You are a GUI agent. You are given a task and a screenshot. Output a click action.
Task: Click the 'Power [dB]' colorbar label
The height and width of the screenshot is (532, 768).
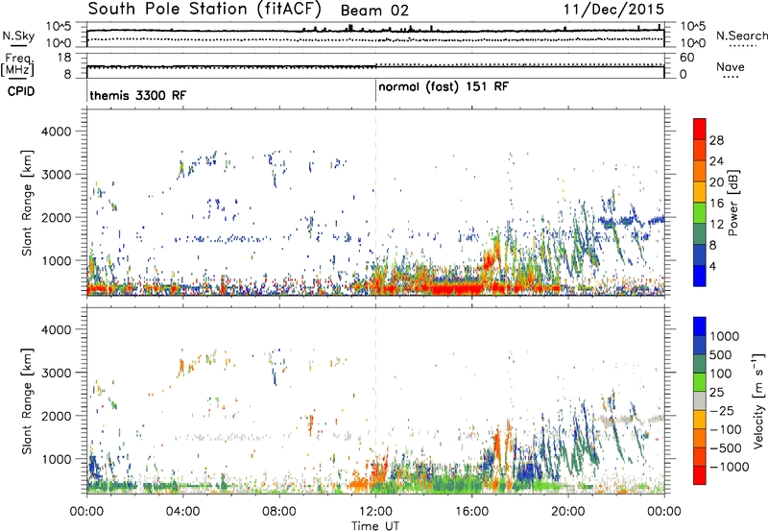pyautogui.click(x=733, y=203)
